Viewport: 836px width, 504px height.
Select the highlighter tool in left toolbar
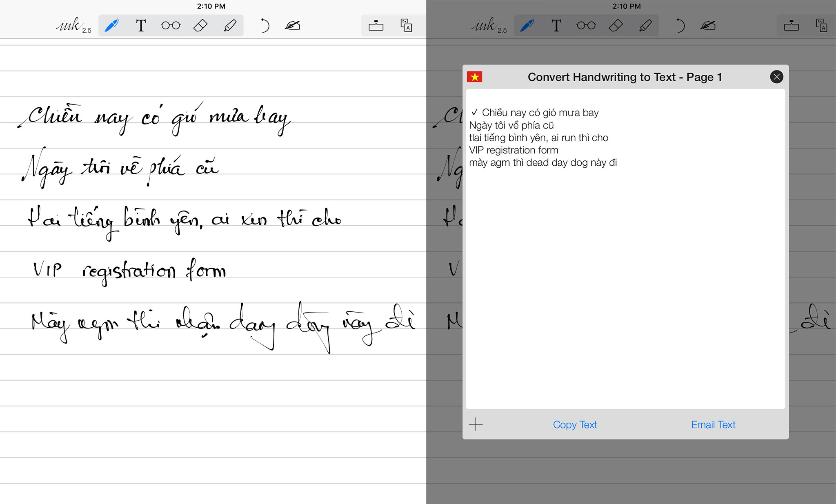pos(230,26)
